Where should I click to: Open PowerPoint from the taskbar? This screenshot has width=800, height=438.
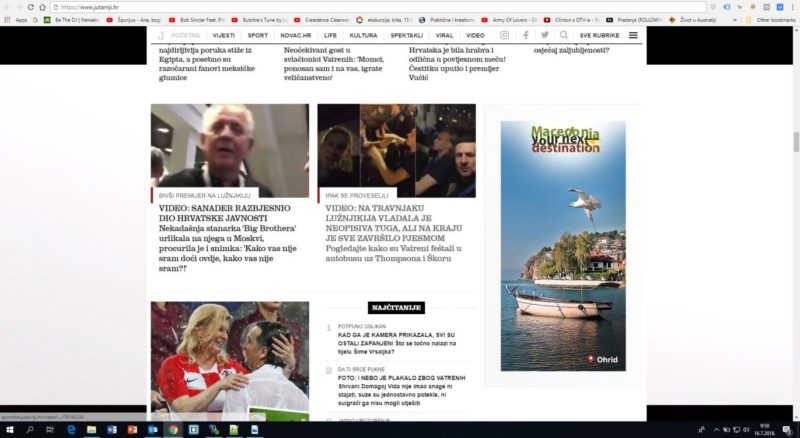pos(132,430)
